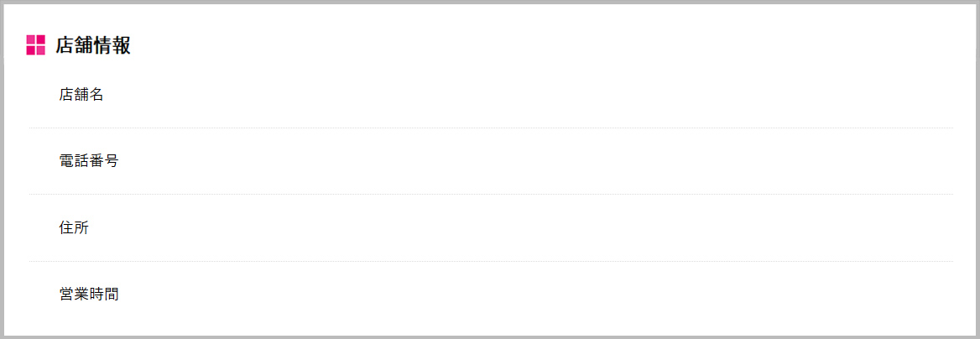Click the gray border frame of the panel

pyautogui.click(x=490, y=2)
